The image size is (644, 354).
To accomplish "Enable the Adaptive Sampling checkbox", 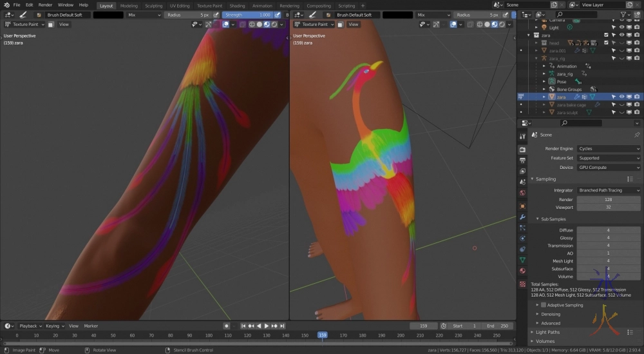I will [544, 305].
